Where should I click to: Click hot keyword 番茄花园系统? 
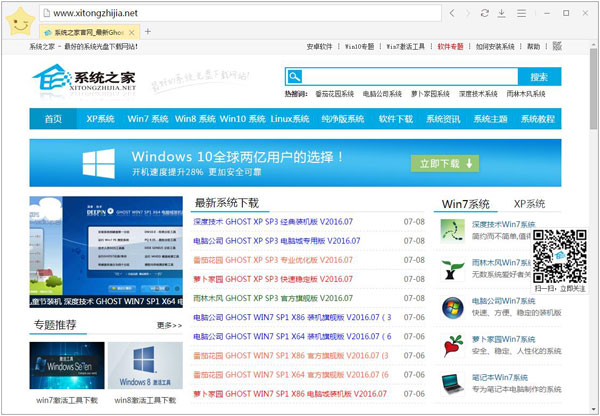[x=334, y=94]
